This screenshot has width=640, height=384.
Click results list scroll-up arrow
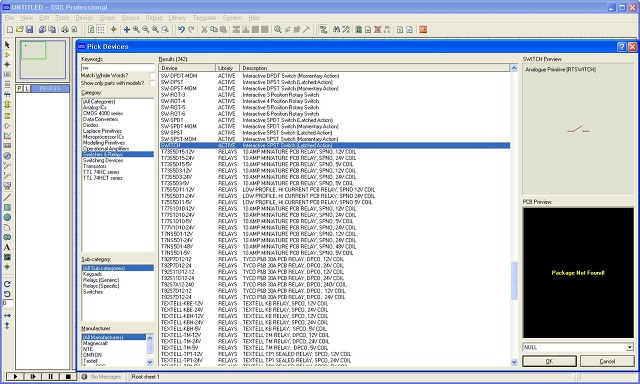click(514, 68)
